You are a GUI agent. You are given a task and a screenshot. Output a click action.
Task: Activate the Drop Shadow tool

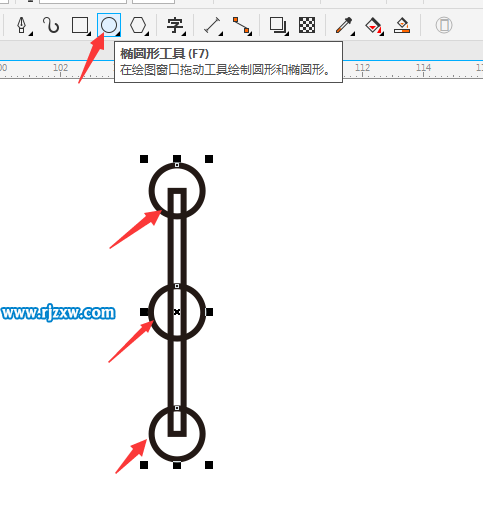pos(278,25)
